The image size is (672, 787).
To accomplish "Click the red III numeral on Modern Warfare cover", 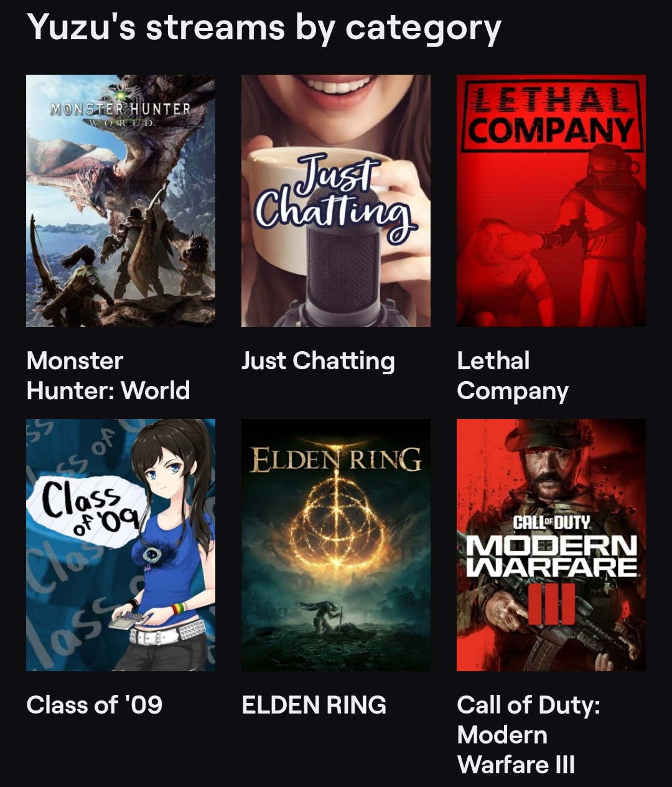I will click(x=551, y=601).
